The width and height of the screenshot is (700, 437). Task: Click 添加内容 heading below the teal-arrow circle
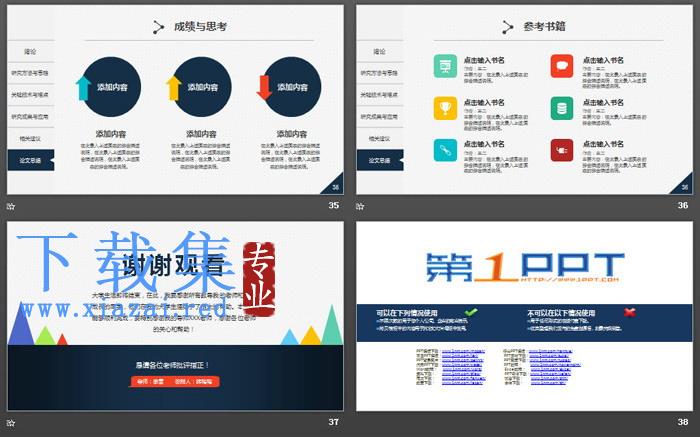click(111, 133)
